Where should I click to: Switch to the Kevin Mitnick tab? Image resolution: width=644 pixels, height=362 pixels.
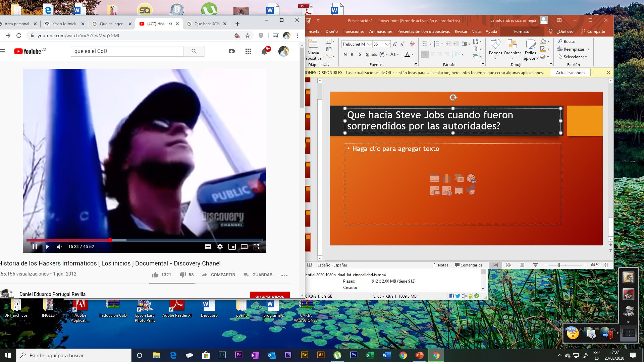coord(64,24)
